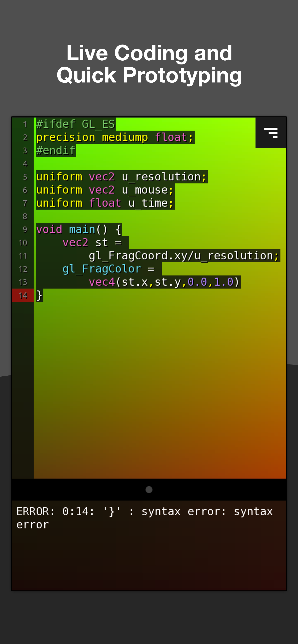Click line number 4 in the gutter
Image resolution: width=298 pixels, height=644 pixels.
[x=25, y=164]
